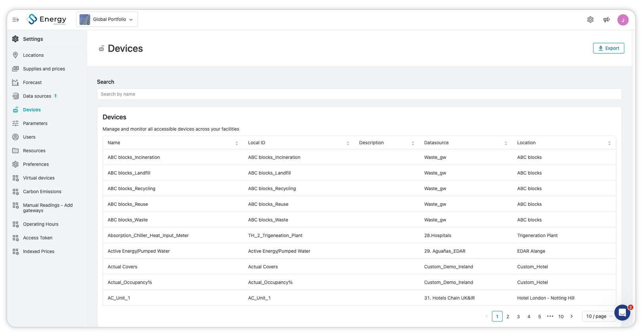The height and width of the screenshot is (336, 644).
Task: Click the Supplies and prices icon
Action: pyautogui.click(x=15, y=69)
